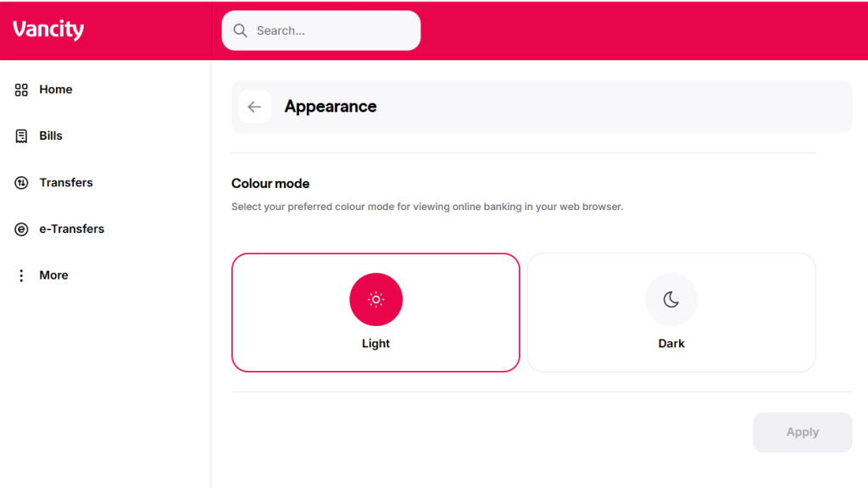Click the e-Transfers circle icon
This screenshot has width=868, height=488.
pyautogui.click(x=21, y=229)
